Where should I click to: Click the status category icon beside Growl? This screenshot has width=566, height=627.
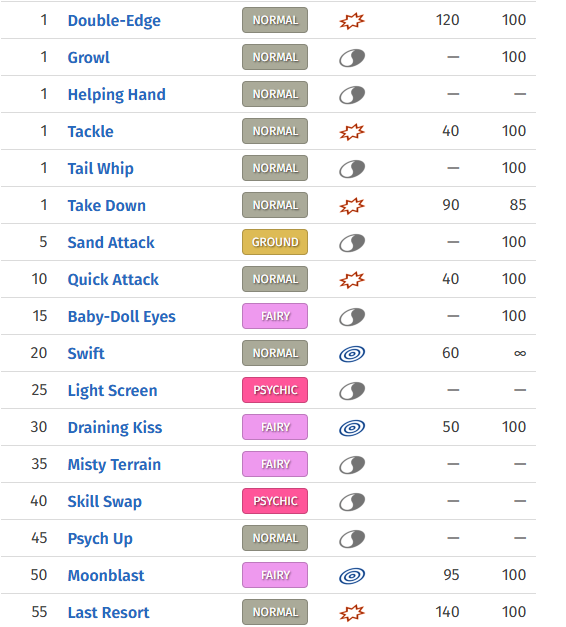[352, 58]
